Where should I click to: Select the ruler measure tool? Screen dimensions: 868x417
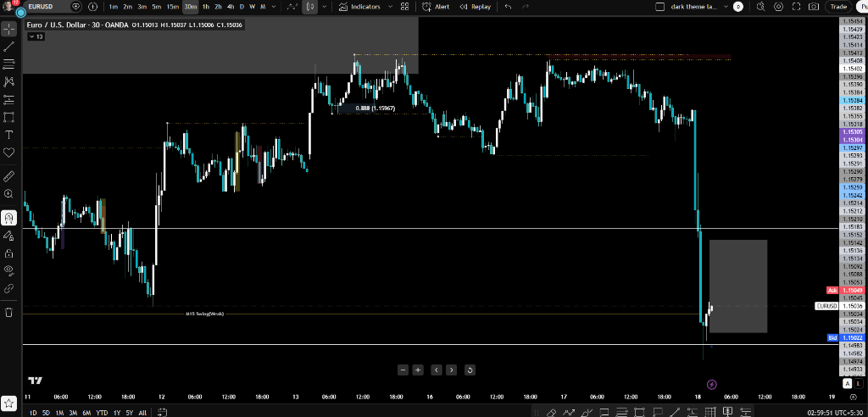8,176
